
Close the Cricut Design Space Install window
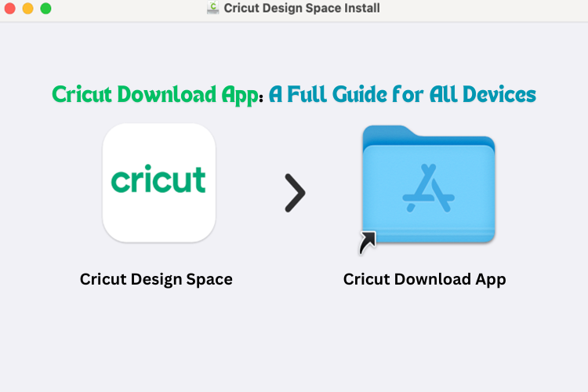click(9, 9)
